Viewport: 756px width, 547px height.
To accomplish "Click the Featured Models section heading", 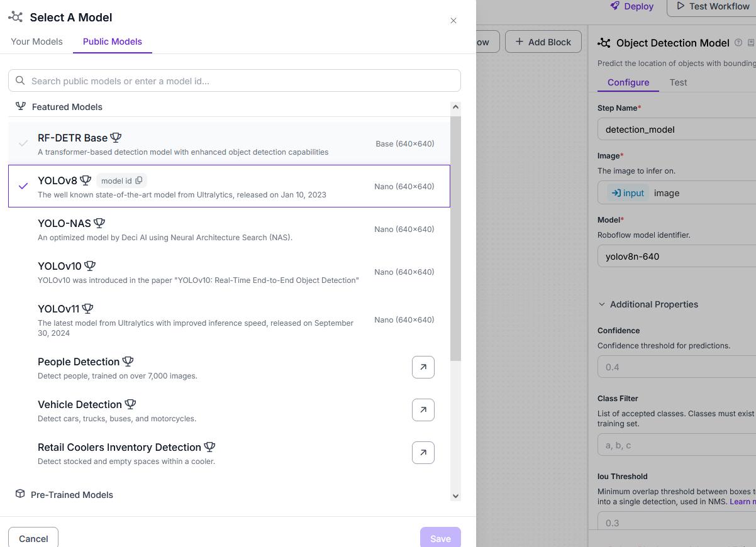I will 67,107.
